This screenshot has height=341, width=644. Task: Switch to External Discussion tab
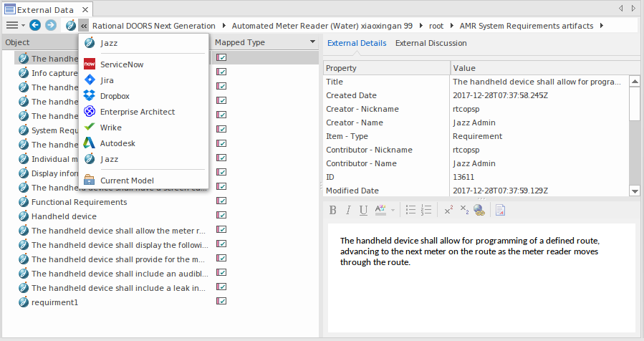pyautogui.click(x=431, y=43)
